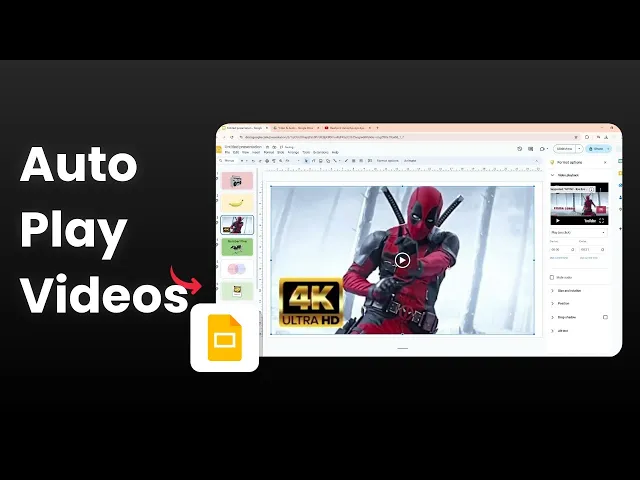The height and width of the screenshot is (480, 640).
Task: Open the Format menu
Action: tap(269, 152)
